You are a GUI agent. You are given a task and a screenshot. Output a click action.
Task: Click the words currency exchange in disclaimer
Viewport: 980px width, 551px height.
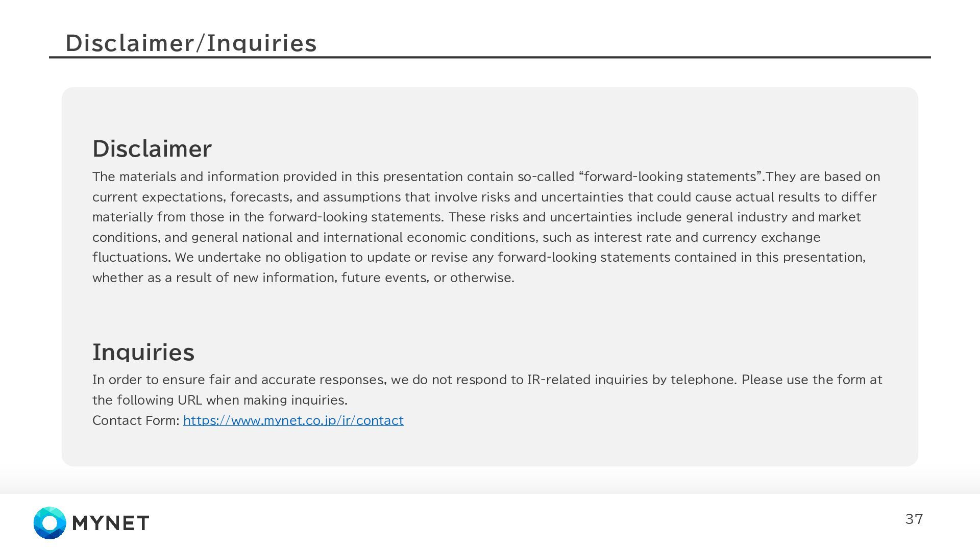[761, 237]
